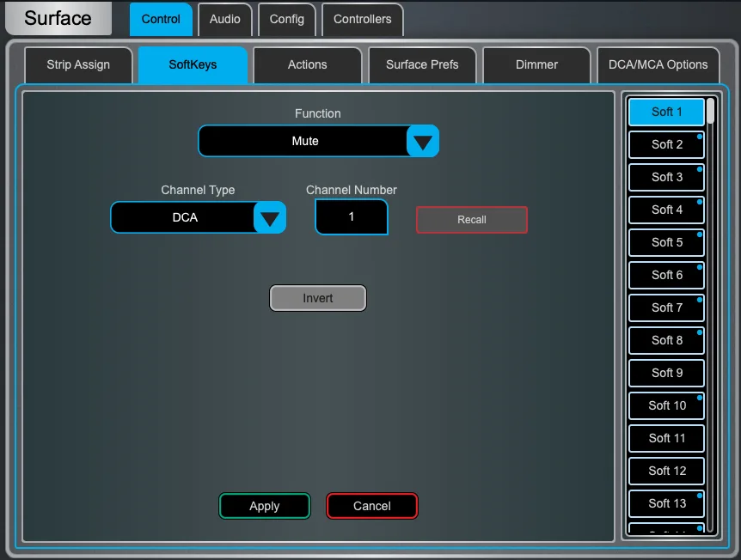Choose Soft 12 softkey
The image size is (741, 560).
pyautogui.click(x=666, y=471)
